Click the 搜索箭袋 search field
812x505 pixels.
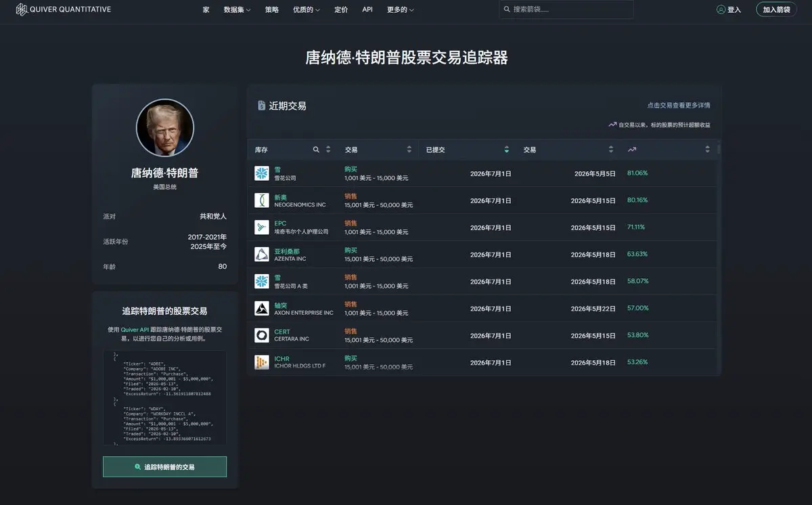pos(566,9)
